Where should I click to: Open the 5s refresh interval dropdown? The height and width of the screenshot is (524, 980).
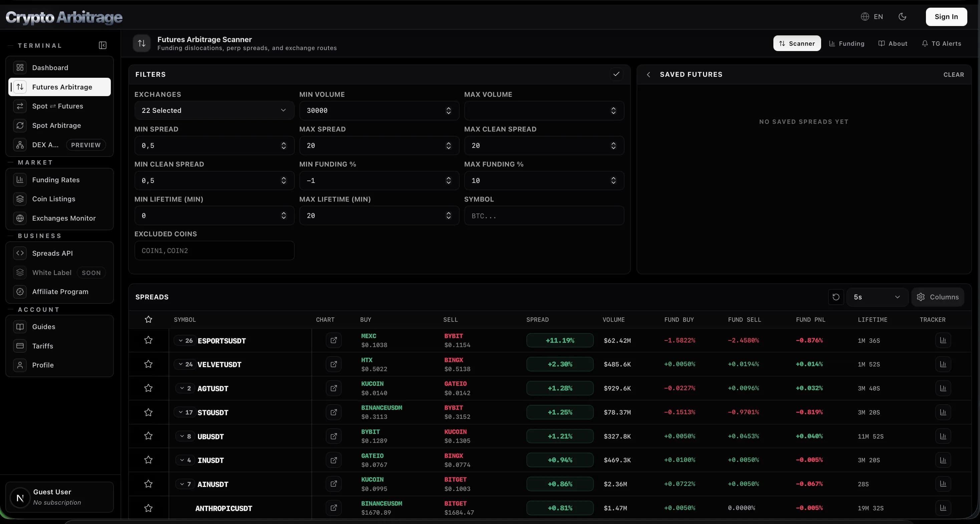(877, 297)
